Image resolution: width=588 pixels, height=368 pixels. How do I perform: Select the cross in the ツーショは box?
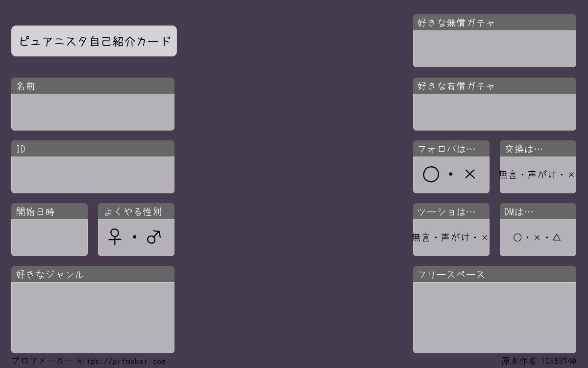tap(485, 237)
